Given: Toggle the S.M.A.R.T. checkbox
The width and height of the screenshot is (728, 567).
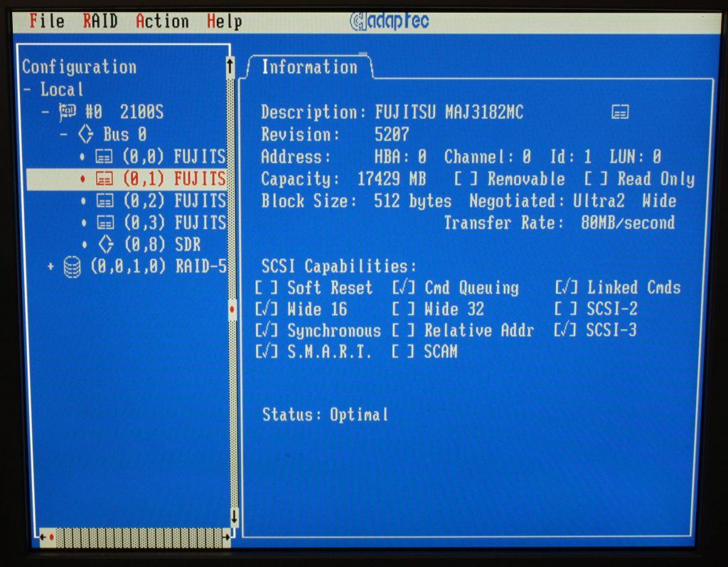Looking at the screenshot, I should [x=267, y=352].
